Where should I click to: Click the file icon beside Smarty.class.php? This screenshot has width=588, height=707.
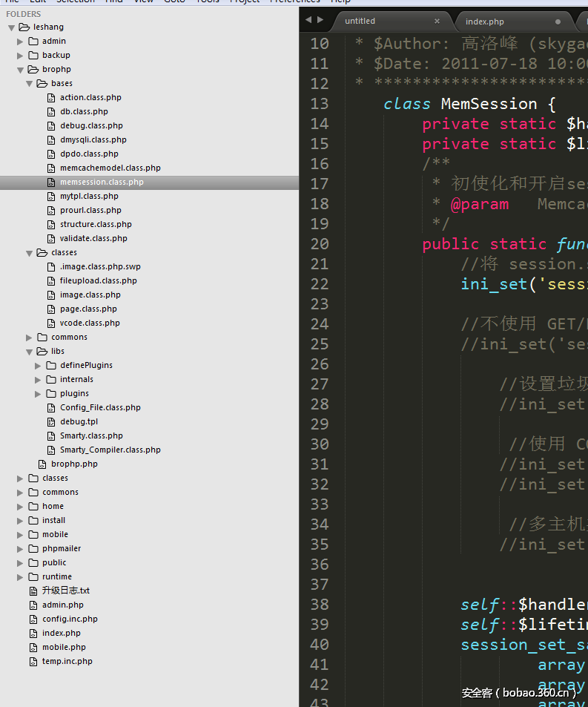pyautogui.click(x=51, y=436)
